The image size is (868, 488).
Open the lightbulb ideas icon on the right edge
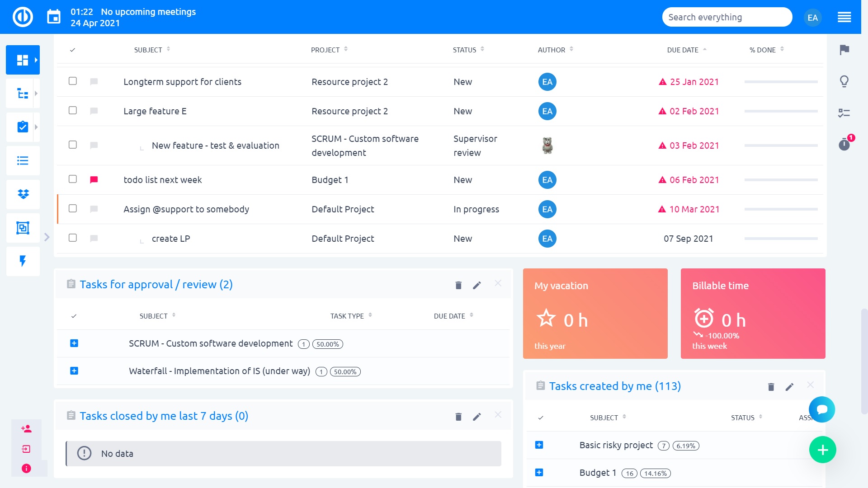(x=844, y=81)
